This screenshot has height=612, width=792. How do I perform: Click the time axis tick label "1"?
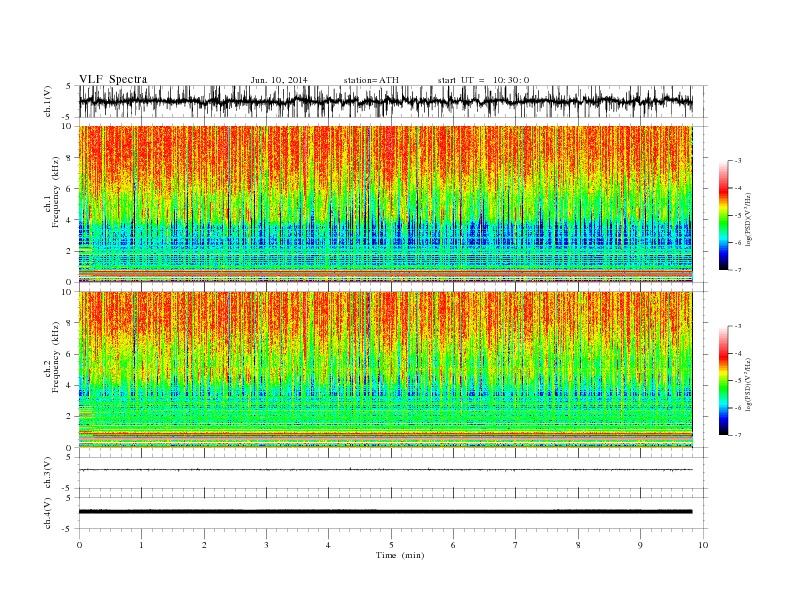pyautogui.click(x=142, y=545)
